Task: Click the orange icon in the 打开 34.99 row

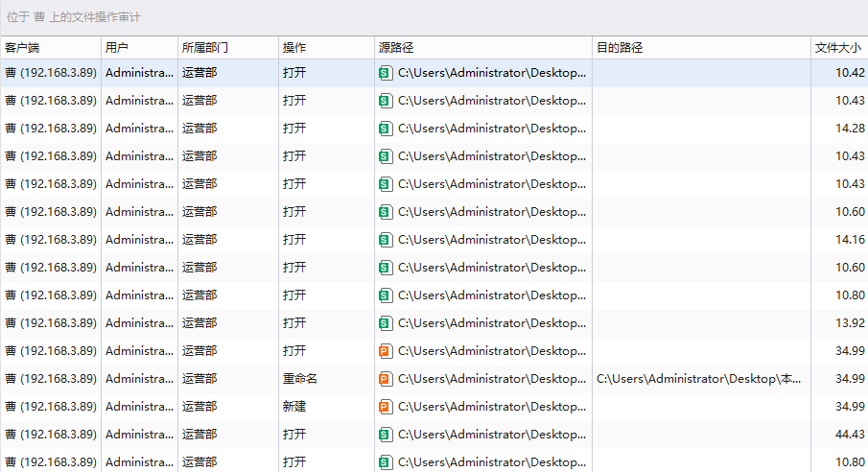Action: pyautogui.click(x=386, y=351)
